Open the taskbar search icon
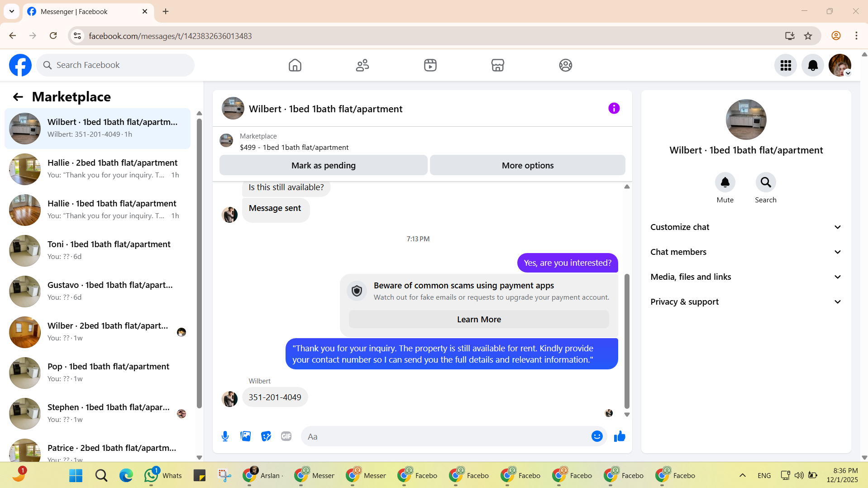The height and width of the screenshot is (488, 868). click(x=101, y=475)
